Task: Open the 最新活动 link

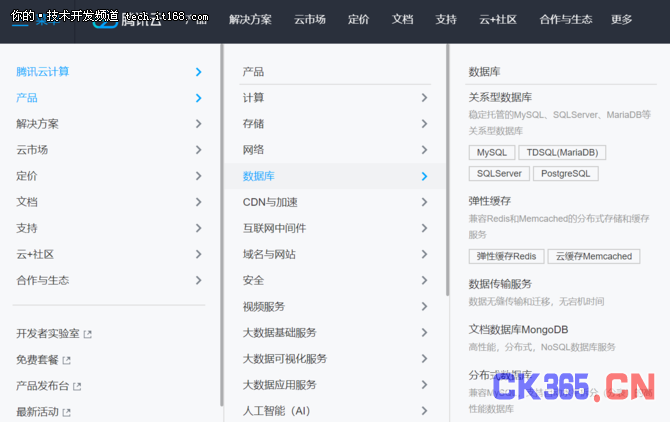Action: tap(37, 412)
